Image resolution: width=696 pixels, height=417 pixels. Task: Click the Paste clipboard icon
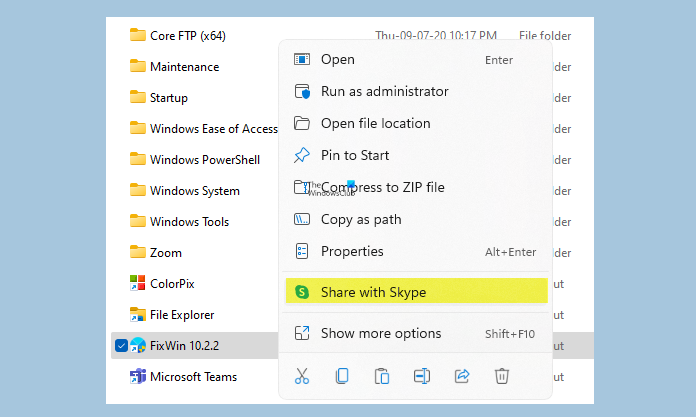(x=382, y=376)
